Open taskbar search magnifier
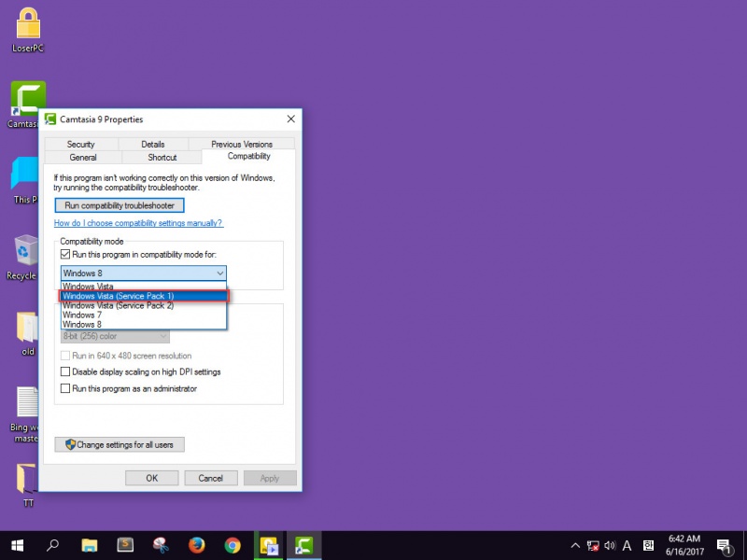 tap(52, 545)
